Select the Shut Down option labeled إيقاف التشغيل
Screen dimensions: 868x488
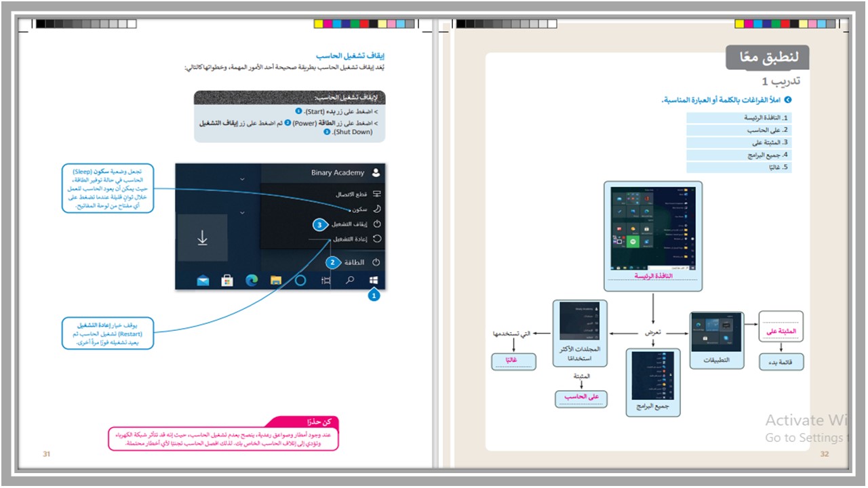pyautogui.click(x=351, y=224)
